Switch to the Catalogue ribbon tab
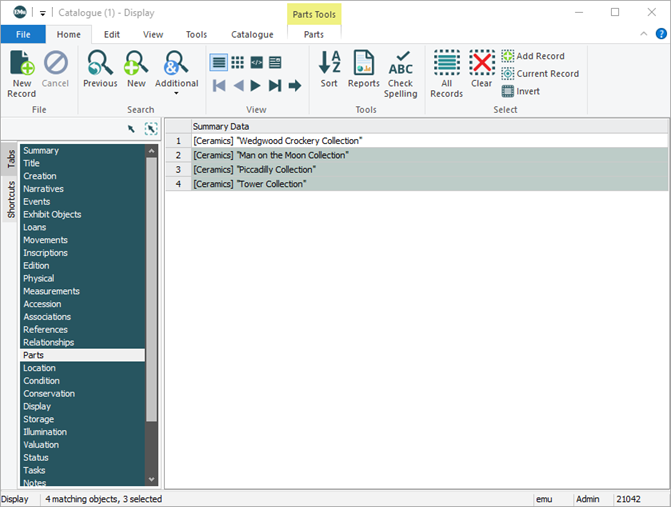The height and width of the screenshot is (507, 671). pyautogui.click(x=252, y=34)
